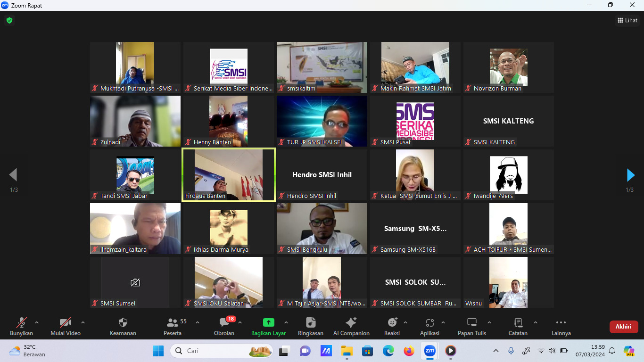Screen dimensions: 644x362
Task: Open the notification bell in taskbar
Action: click(x=612, y=351)
